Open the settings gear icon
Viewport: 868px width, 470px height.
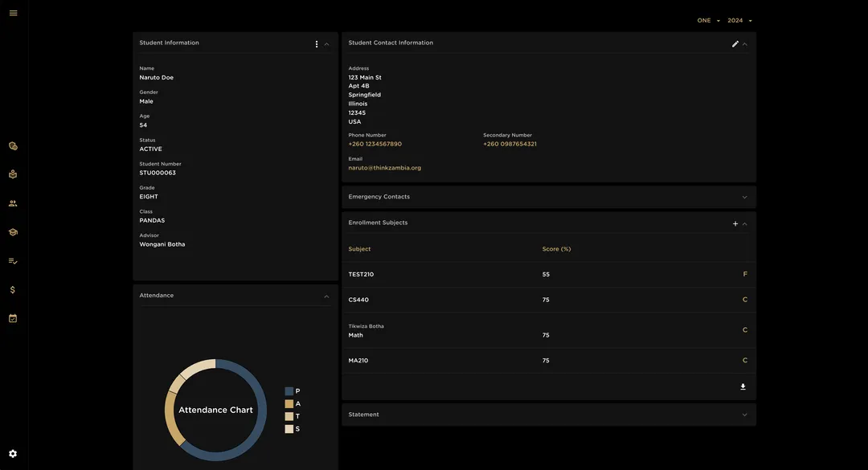(13, 454)
